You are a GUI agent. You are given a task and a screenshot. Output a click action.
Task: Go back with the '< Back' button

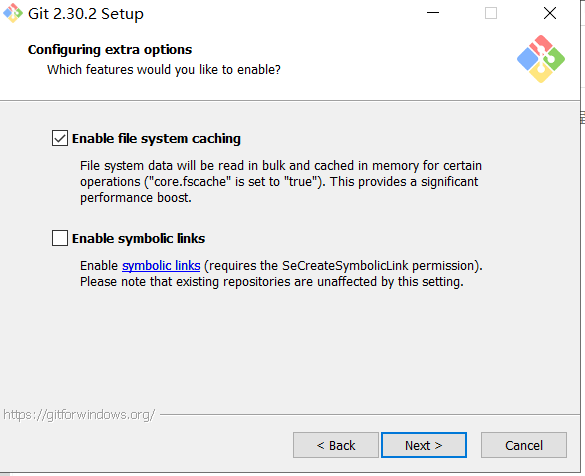point(336,445)
